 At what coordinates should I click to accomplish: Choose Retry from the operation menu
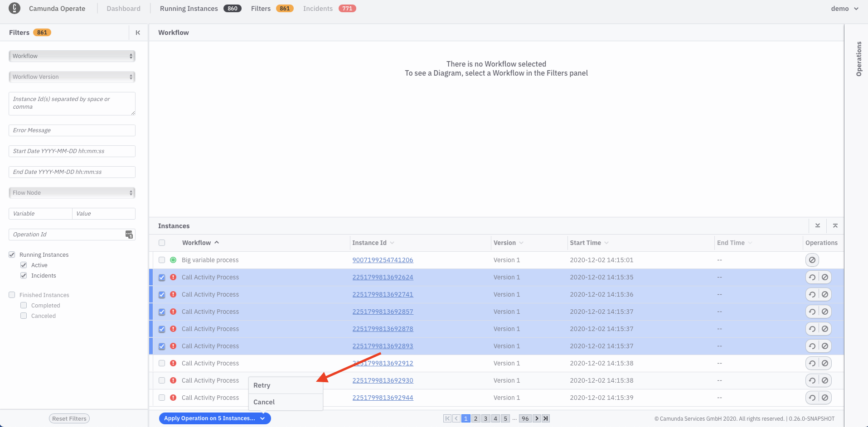pos(286,385)
